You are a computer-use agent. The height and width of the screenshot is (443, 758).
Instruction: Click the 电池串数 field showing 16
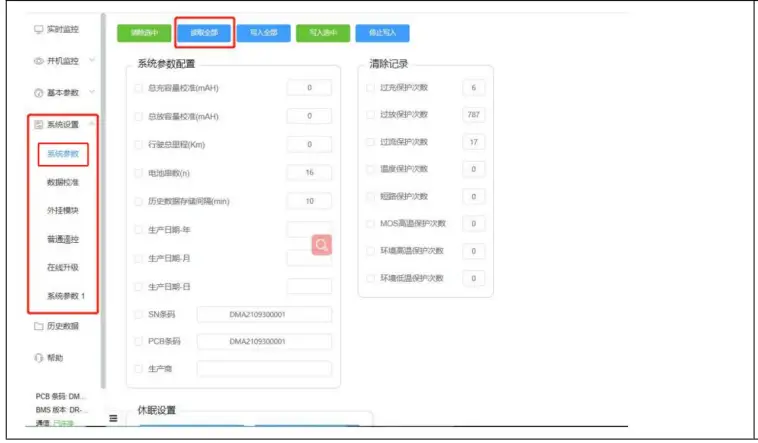tap(309, 173)
